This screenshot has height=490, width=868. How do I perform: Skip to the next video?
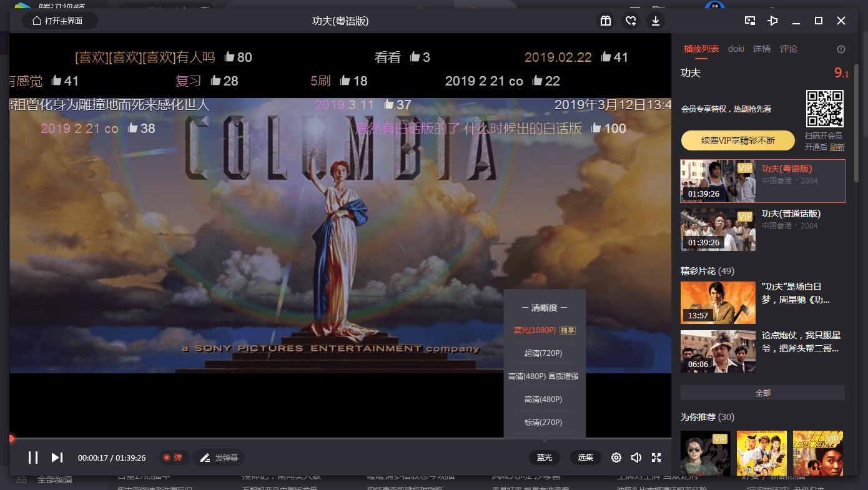tap(57, 458)
